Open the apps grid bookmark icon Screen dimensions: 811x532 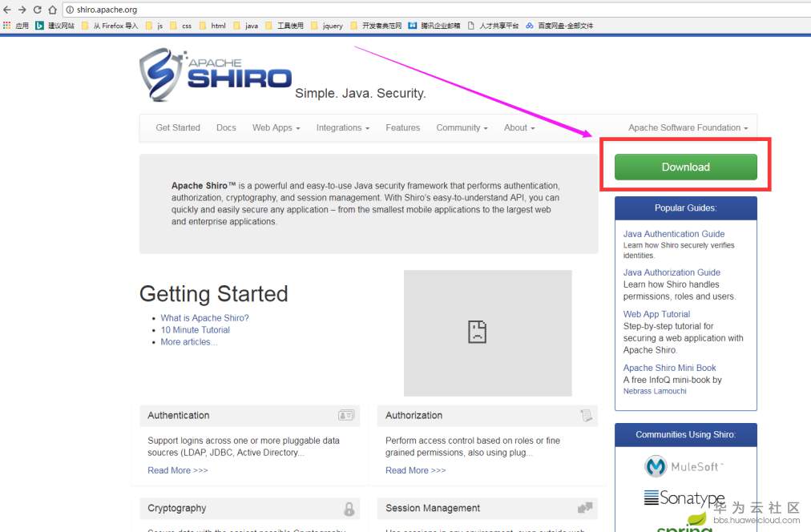tap(6, 26)
